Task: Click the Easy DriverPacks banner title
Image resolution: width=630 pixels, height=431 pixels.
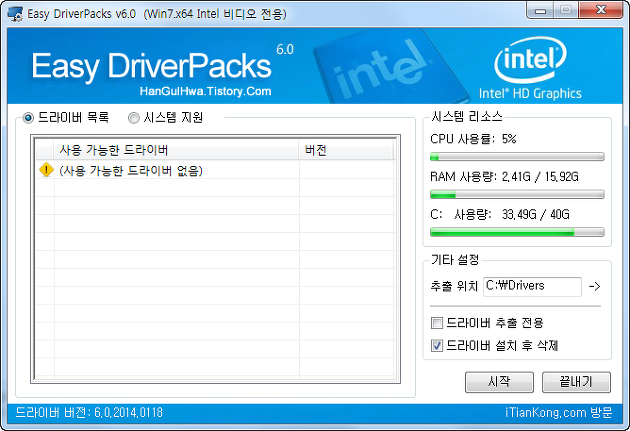Action: [151, 66]
